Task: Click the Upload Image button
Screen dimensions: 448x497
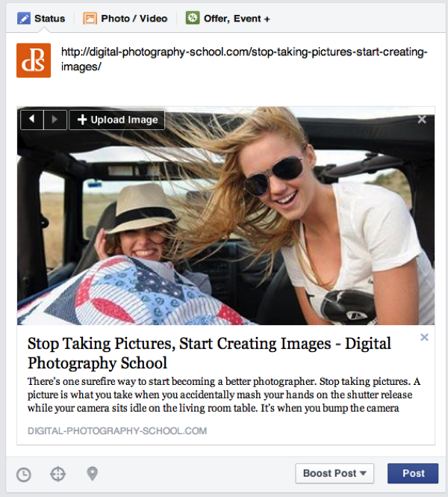Action: click(117, 120)
